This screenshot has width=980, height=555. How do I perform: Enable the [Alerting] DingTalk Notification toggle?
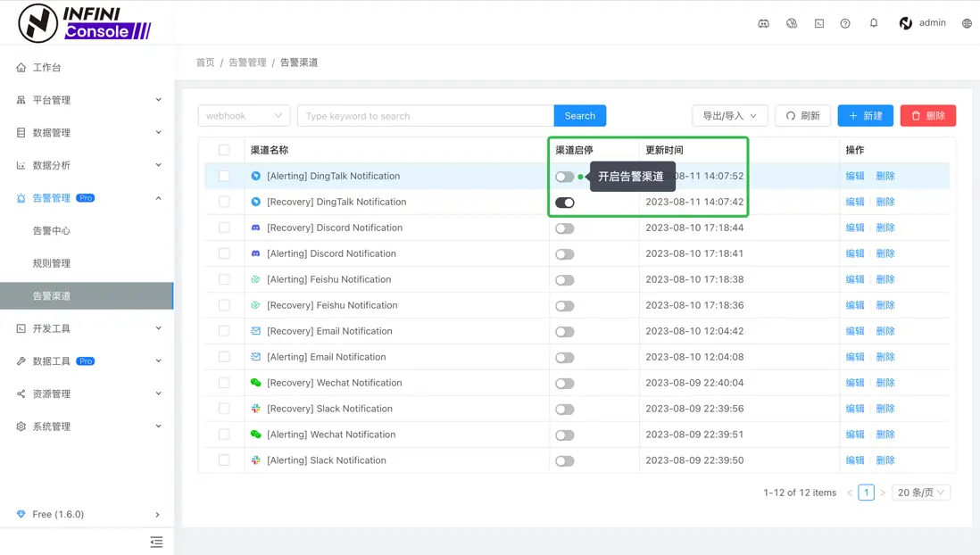pyautogui.click(x=565, y=177)
